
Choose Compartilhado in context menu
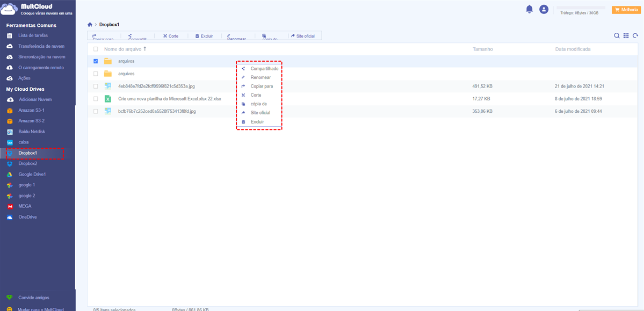pos(264,69)
